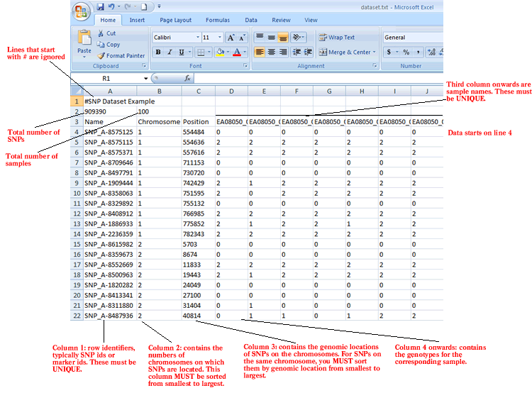Toggle Bottom Align

click(x=283, y=37)
